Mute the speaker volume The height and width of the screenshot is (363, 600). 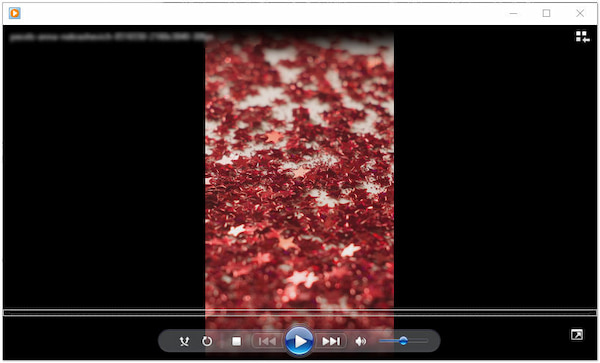pos(360,341)
